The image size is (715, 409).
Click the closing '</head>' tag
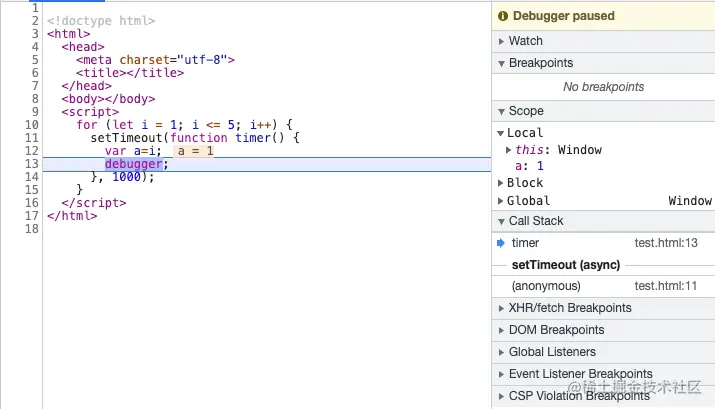pyautogui.click(x=87, y=86)
